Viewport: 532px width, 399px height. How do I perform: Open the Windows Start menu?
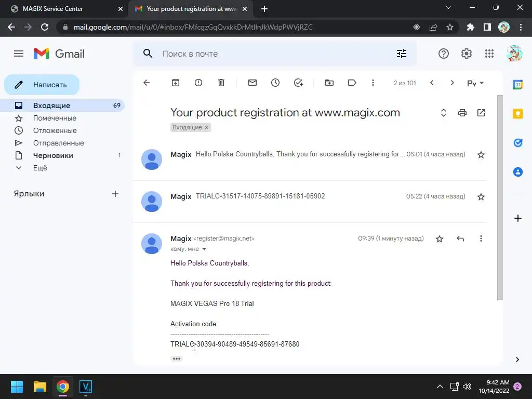coord(17,387)
